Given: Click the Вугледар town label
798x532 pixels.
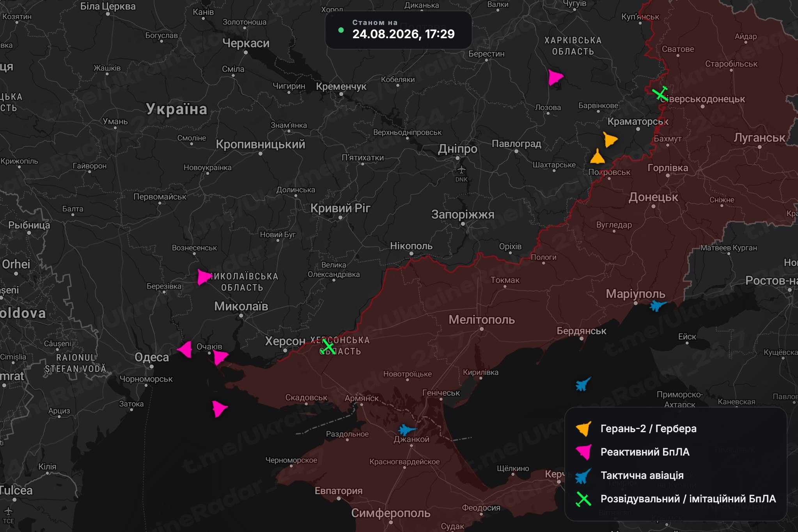Looking at the screenshot, I should click(614, 225).
